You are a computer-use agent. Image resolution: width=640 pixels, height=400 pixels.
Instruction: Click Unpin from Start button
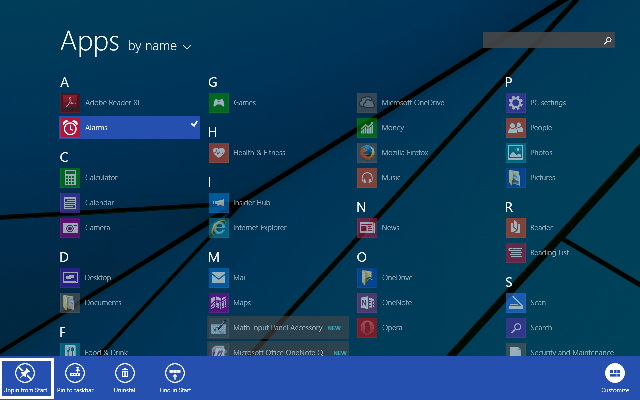26,378
